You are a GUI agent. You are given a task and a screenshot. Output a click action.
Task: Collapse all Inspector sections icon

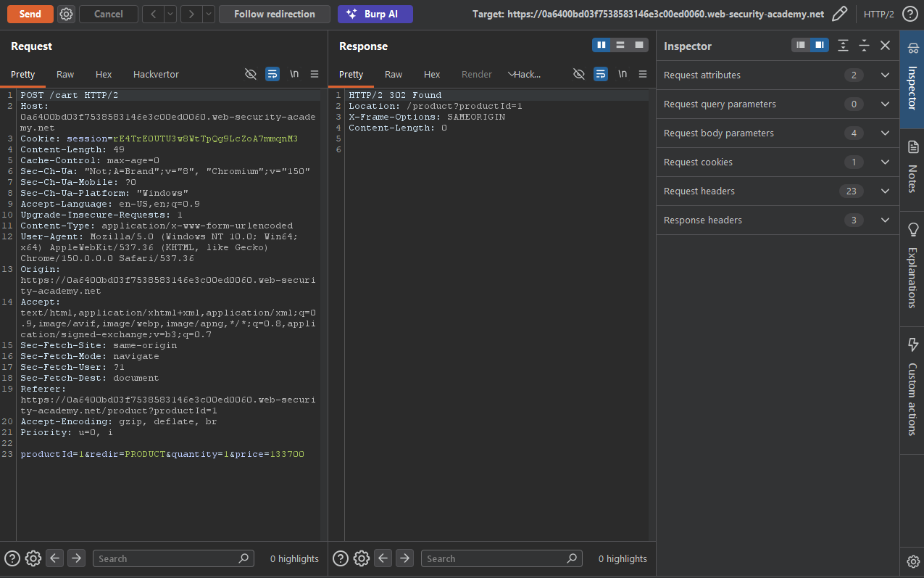pos(864,46)
